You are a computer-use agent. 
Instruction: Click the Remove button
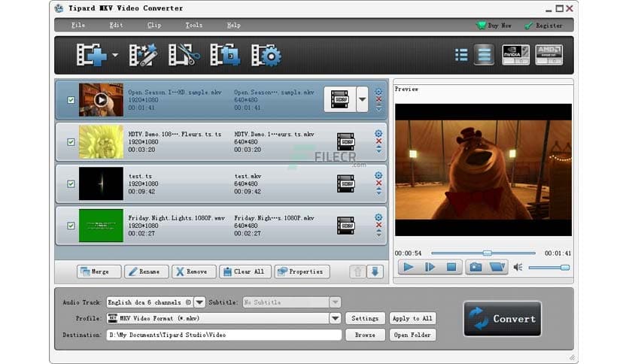194,271
